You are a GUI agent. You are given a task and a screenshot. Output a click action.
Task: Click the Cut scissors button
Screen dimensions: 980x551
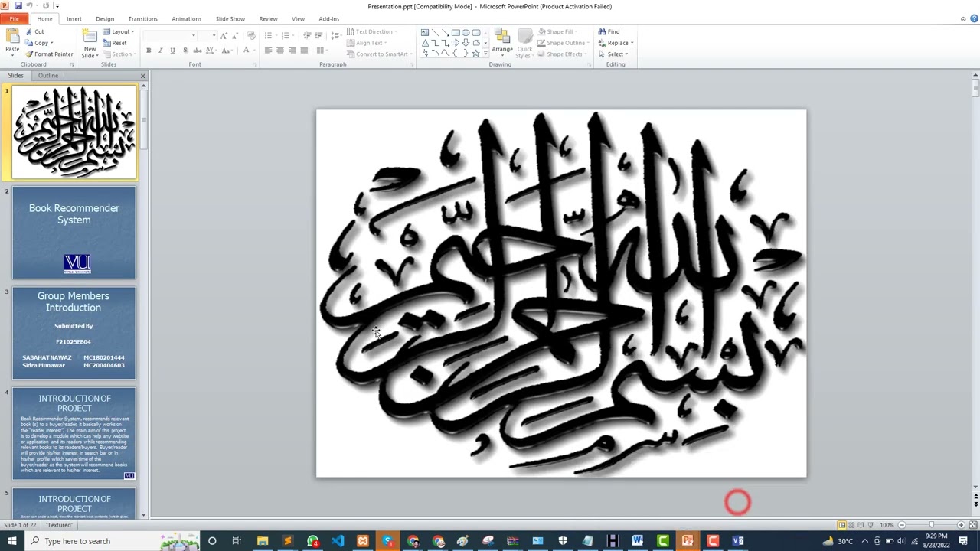coord(34,31)
